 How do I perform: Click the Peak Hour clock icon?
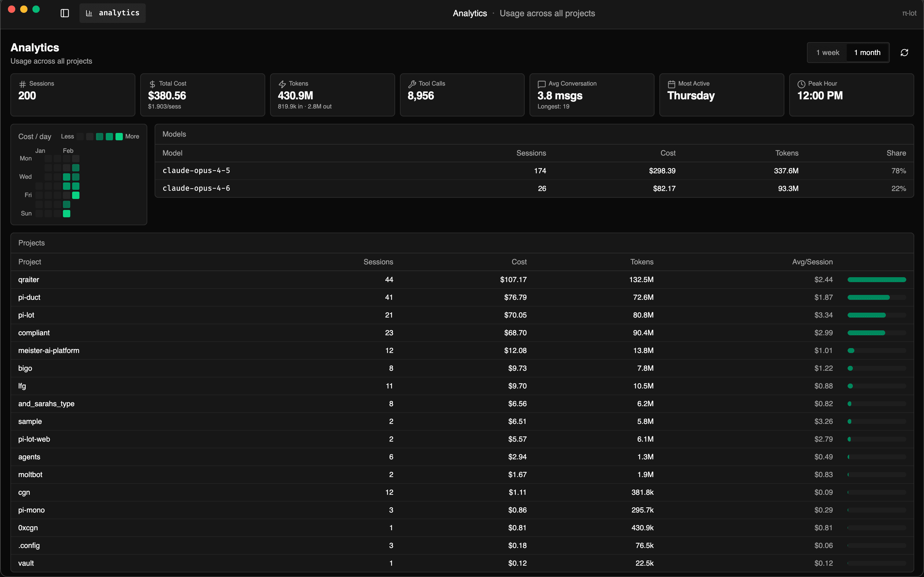(x=801, y=84)
